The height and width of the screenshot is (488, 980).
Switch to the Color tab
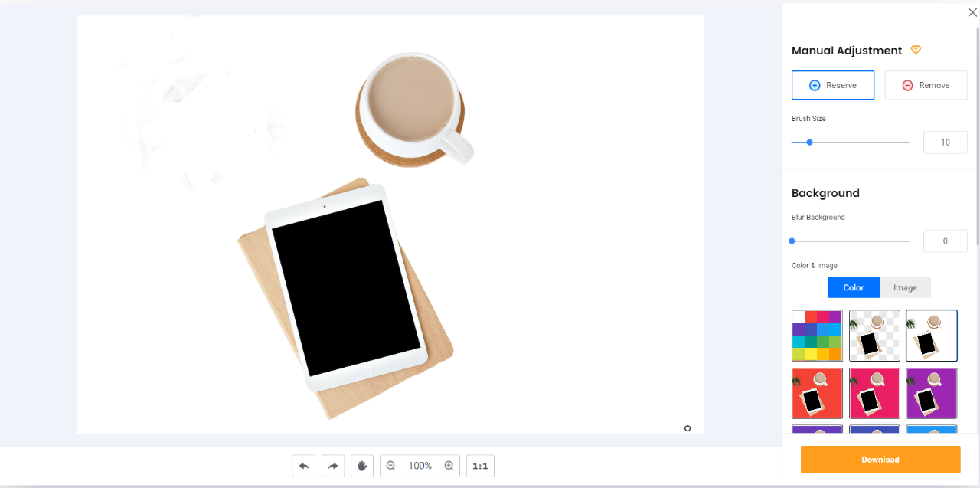(x=854, y=287)
